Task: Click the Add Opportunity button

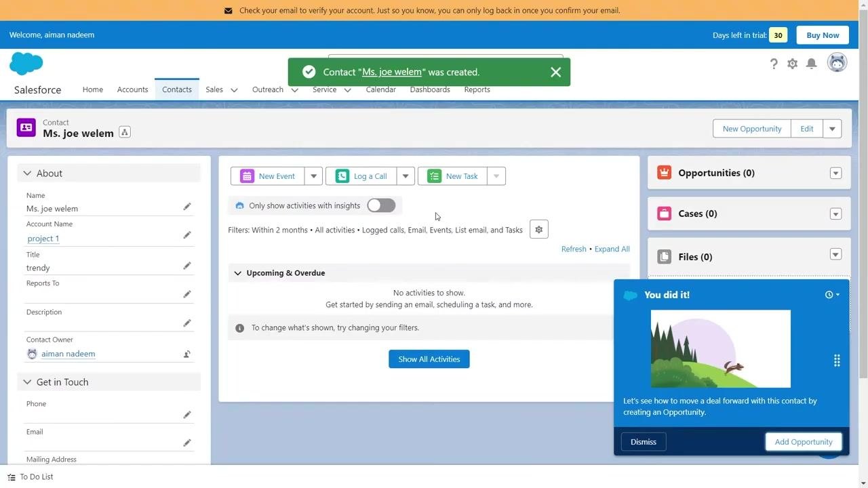Action: [x=804, y=442]
